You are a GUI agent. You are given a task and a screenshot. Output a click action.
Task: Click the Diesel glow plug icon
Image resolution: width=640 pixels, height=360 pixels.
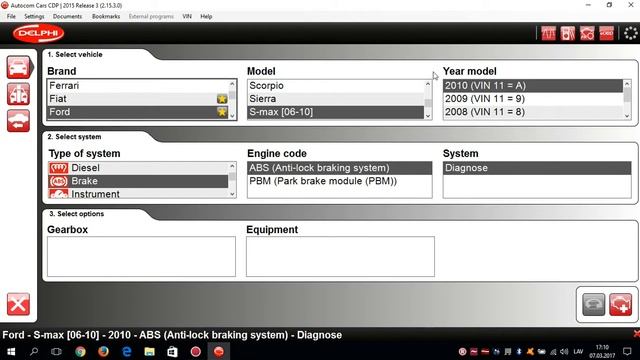[58, 168]
